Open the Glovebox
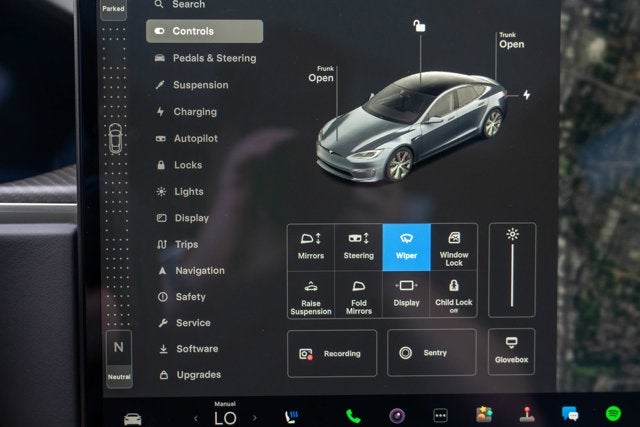The image size is (640, 427). (x=511, y=352)
